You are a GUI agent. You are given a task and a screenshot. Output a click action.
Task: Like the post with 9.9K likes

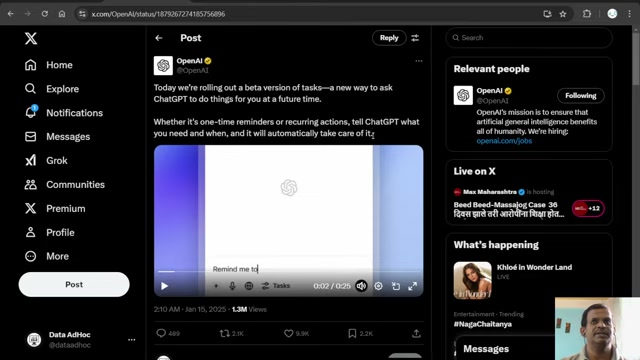(289, 333)
